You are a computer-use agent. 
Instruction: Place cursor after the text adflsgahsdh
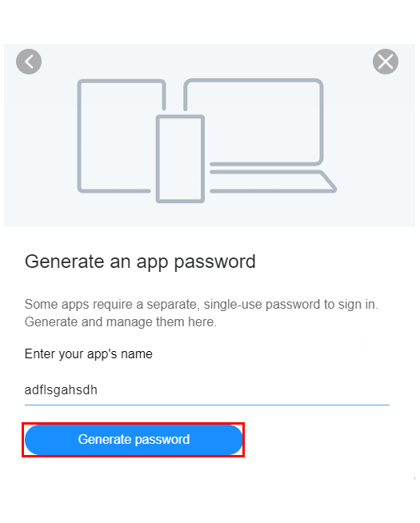click(98, 390)
